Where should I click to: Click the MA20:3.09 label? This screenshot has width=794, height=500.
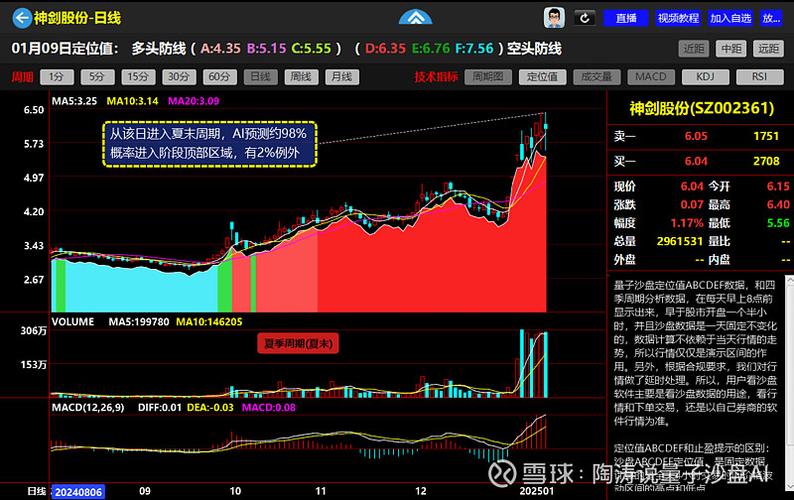[193, 101]
